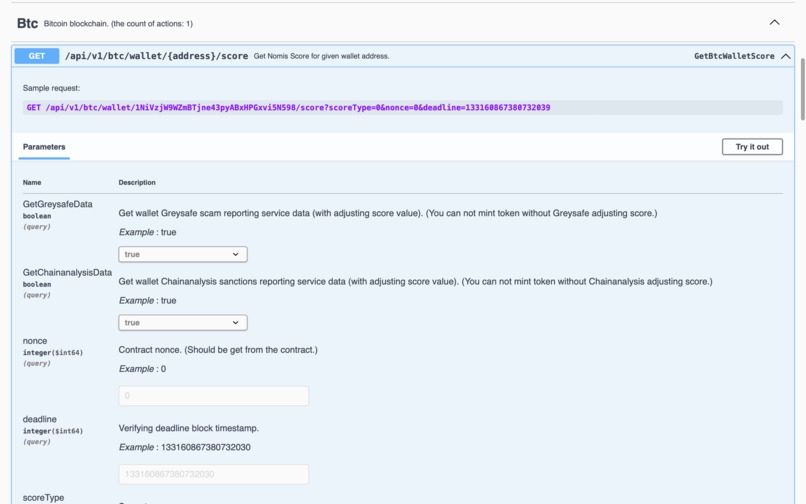This screenshot has height=504, width=806.
Task: Click the page vertical scrollbar thumb
Action: [x=802, y=89]
